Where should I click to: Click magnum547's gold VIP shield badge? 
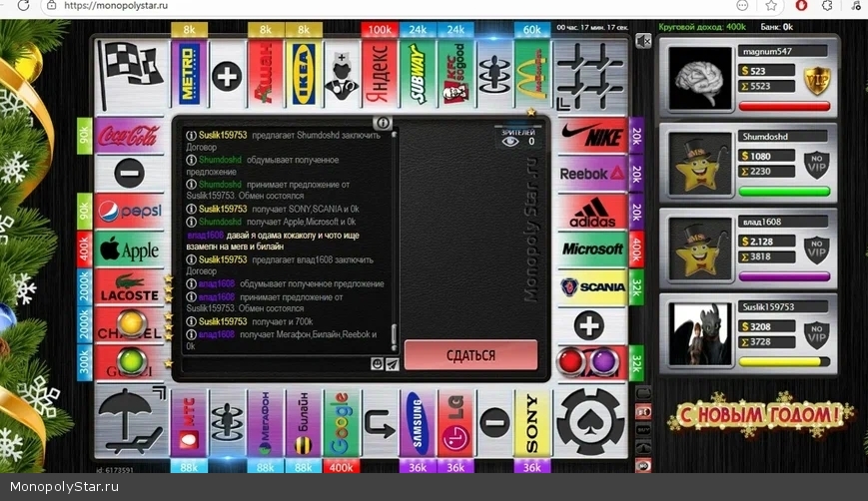coord(817,80)
